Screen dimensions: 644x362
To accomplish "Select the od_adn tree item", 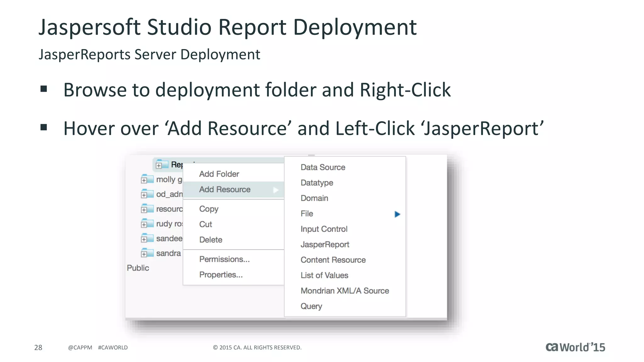I will pos(169,194).
